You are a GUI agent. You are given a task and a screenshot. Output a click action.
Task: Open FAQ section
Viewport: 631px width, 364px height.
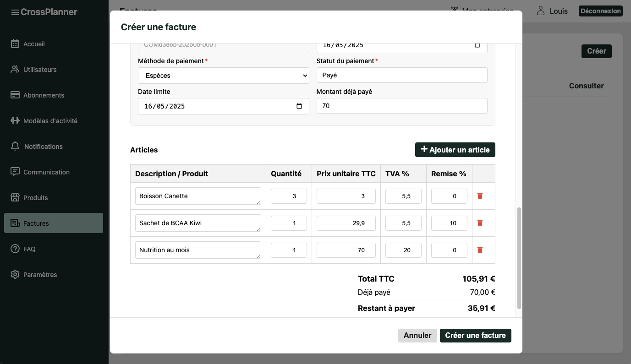(54, 249)
